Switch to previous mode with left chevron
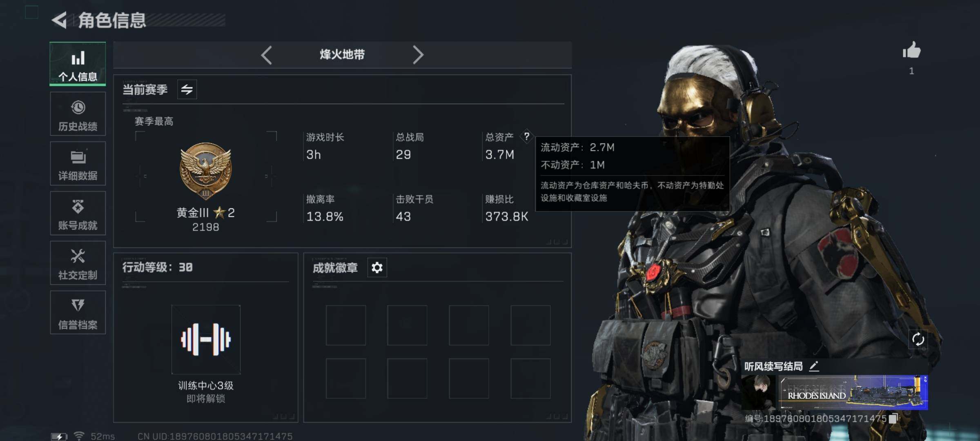The height and width of the screenshot is (441, 980). tap(266, 55)
